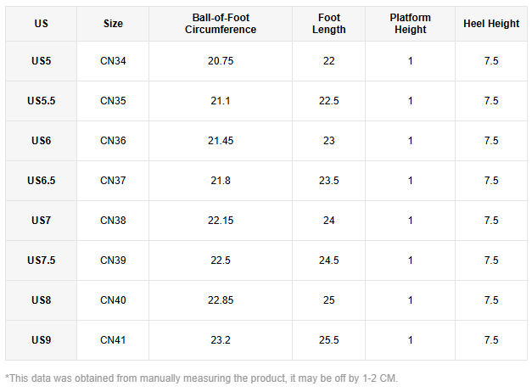The height and width of the screenshot is (392, 532).
Task: Click the CN36 size cell
Action: (x=113, y=141)
